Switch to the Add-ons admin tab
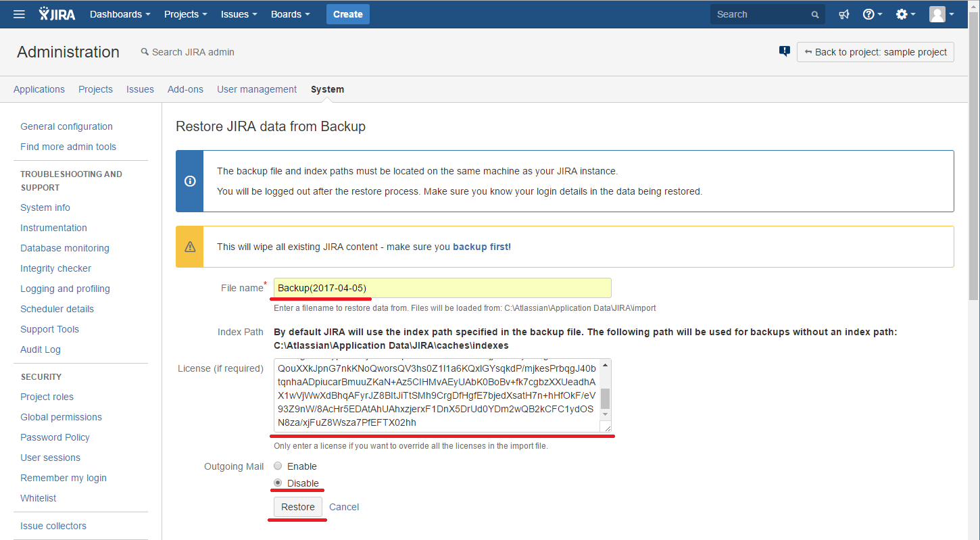Screen dimensions: 980x540 185,89
